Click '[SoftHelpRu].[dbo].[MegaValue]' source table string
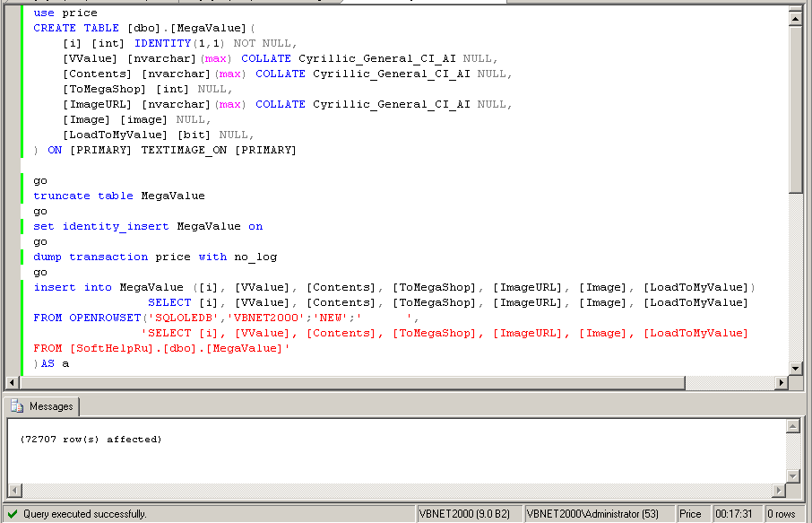The height and width of the screenshot is (523, 812). (177, 348)
